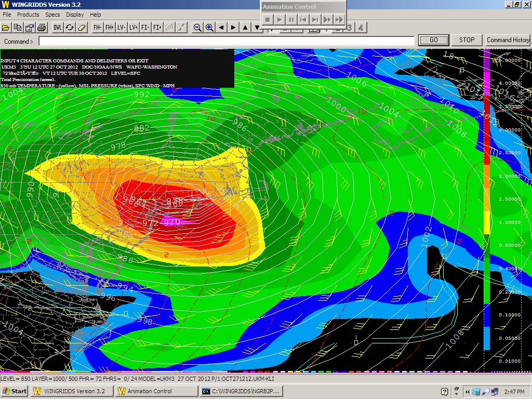Image resolution: width=532 pixels, height=399 pixels.
Task: Pan map up with up arrow
Action: [245, 28]
